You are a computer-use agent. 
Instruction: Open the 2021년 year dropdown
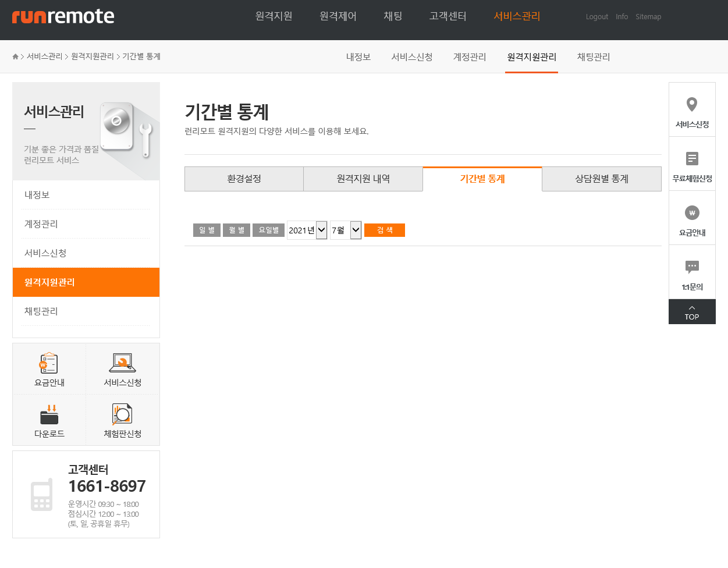(x=307, y=230)
